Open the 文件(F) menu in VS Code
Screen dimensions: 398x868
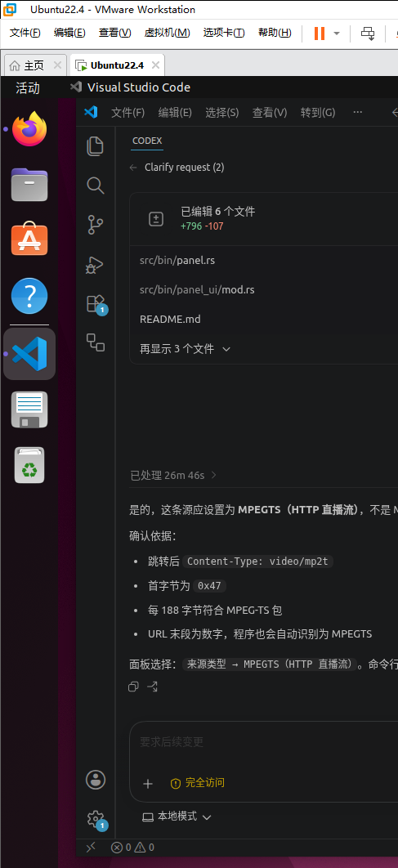pos(127,112)
